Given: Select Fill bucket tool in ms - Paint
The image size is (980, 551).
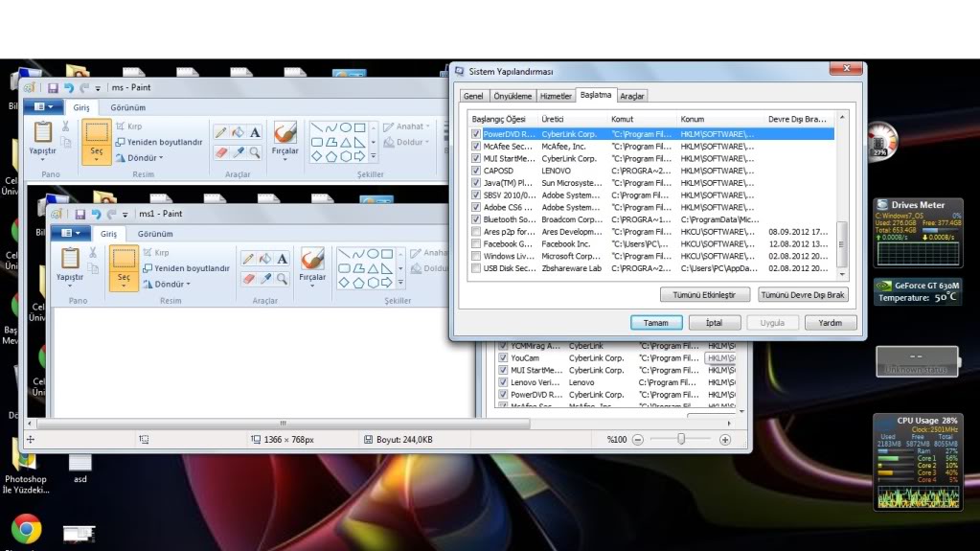Looking at the screenshot, I should click(238, 132).
